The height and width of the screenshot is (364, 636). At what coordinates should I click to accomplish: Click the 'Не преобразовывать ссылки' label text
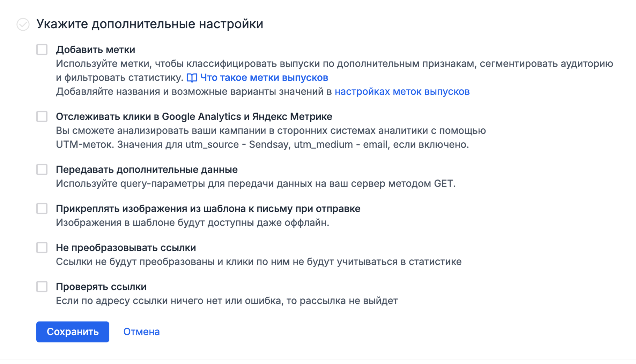click(126, 248)
